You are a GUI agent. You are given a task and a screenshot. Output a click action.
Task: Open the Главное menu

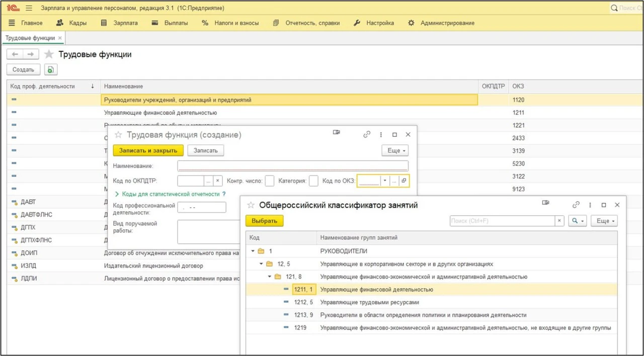tap(26, 23)
